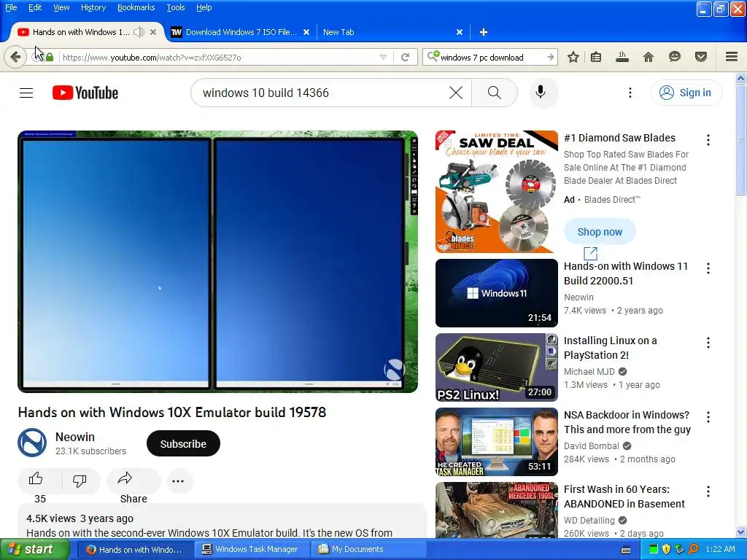Click the YouTube logo
This screenshot has height=560, width=747.
[x=85, y=93]
